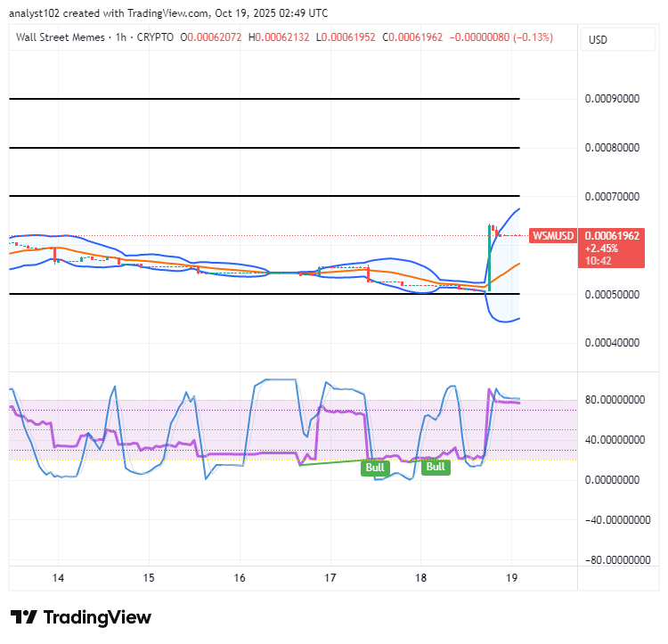Click the 0.00040000 price axis label
Viewport: 668px width, 644px height.
click(612, 343)
